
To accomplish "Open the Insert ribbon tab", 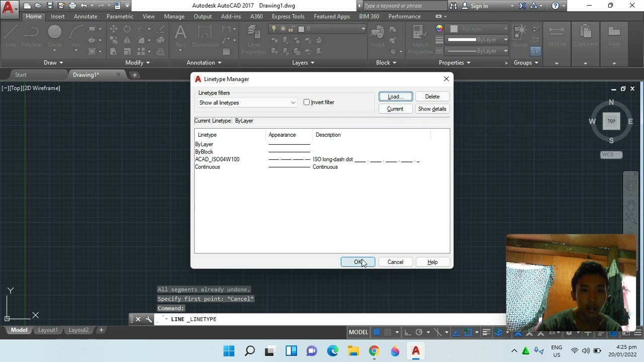I will point(57,16).
